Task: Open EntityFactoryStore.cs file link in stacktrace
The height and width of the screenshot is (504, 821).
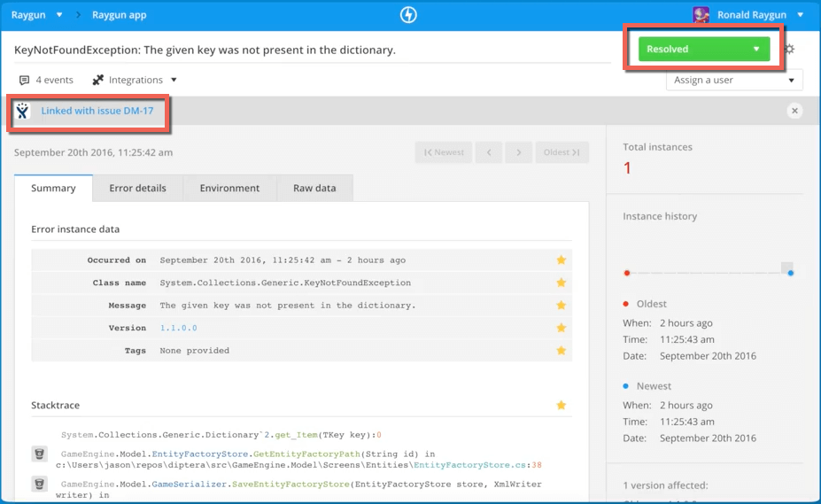Action: (469, 465)
